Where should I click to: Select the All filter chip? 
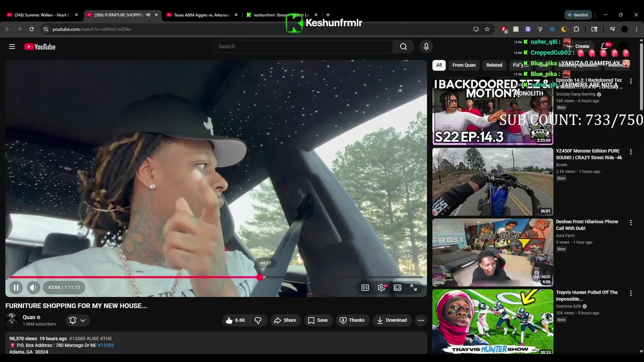[439, 65]
